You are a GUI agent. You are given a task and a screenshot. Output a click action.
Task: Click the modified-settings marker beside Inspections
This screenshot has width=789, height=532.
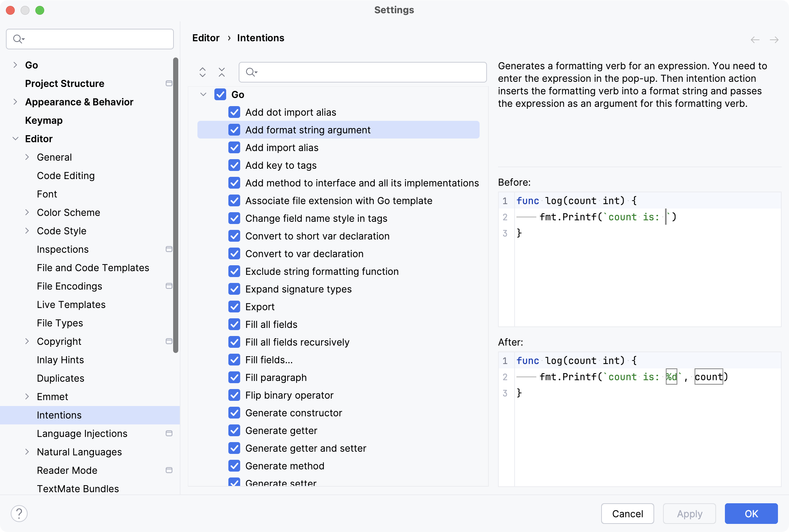pyautogui.click(x=169, y=249)
